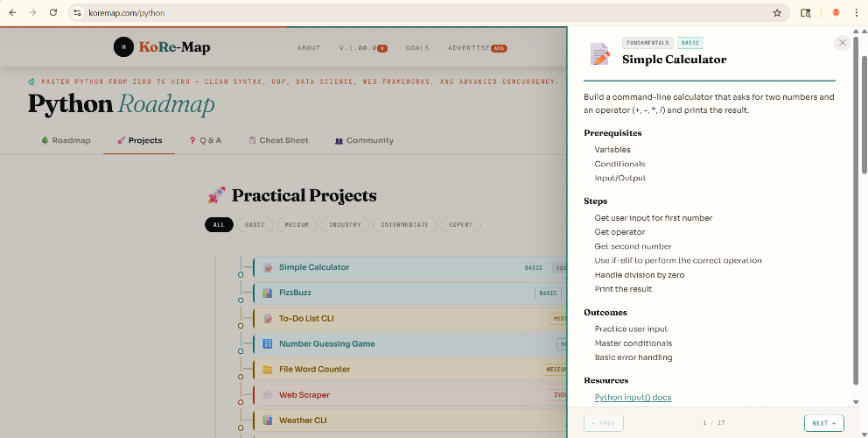The width and height of the screenshot is (868, 438).
Task: Click the outcome 'Basic error handling'
Action: click(x=633, y=357)
